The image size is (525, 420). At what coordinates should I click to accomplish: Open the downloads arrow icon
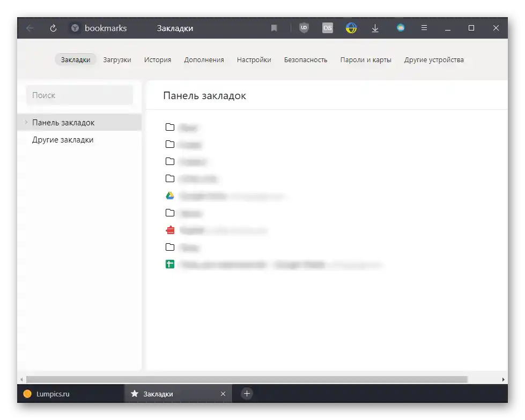(x=375, y=28)
